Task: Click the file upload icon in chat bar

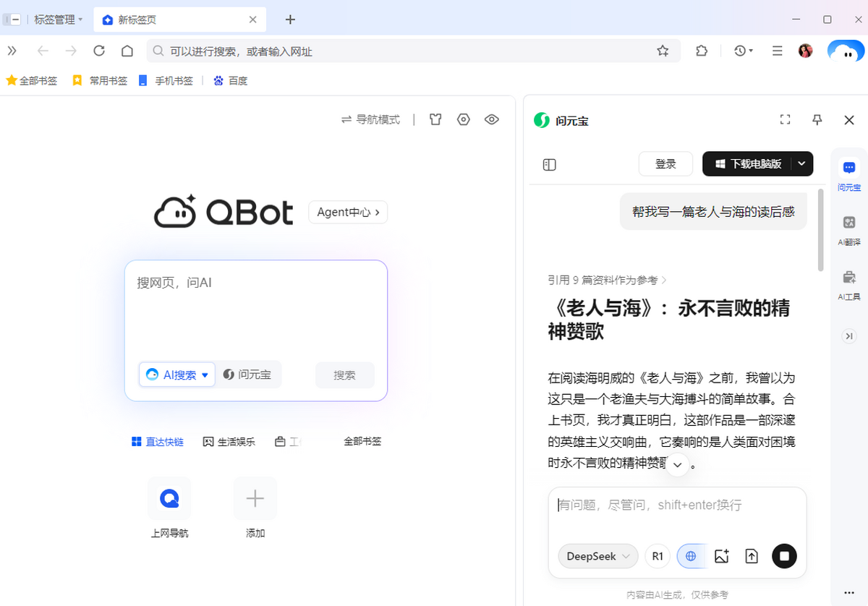Action: [751, 555]
